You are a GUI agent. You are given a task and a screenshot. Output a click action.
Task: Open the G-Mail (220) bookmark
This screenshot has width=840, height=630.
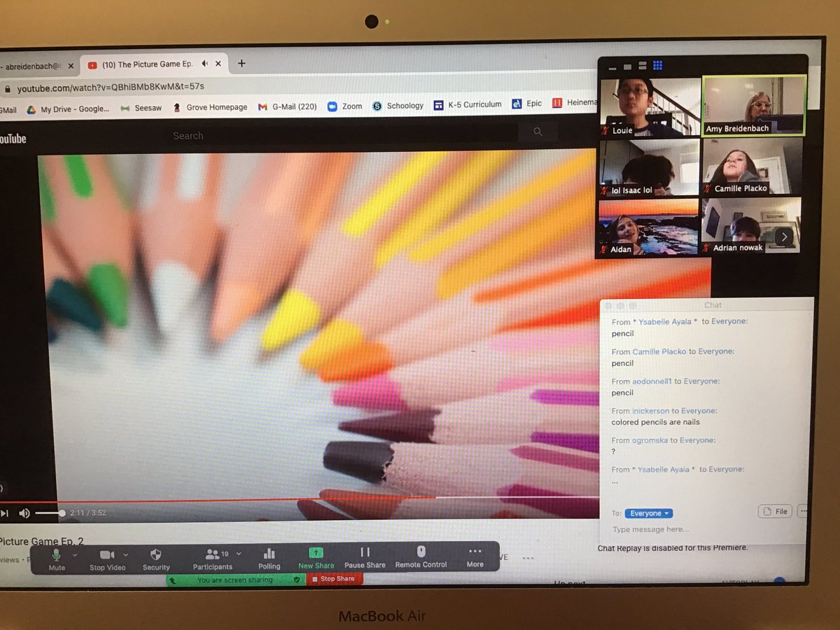point(288,106)
